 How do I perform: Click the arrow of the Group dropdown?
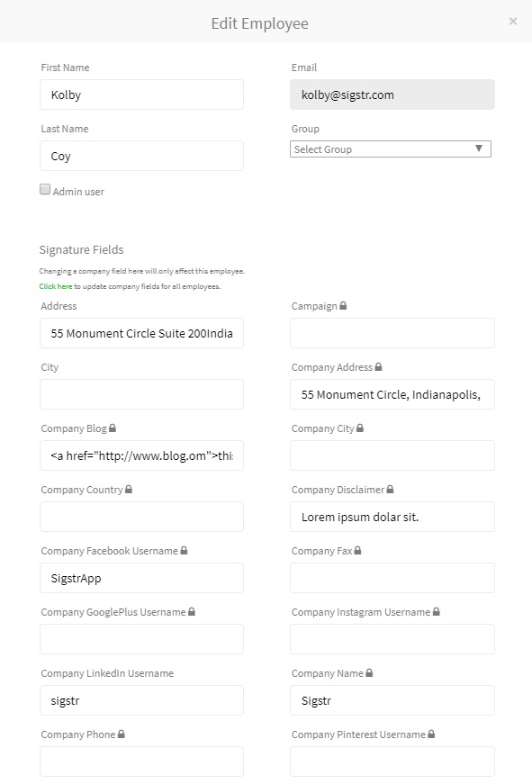479,149
